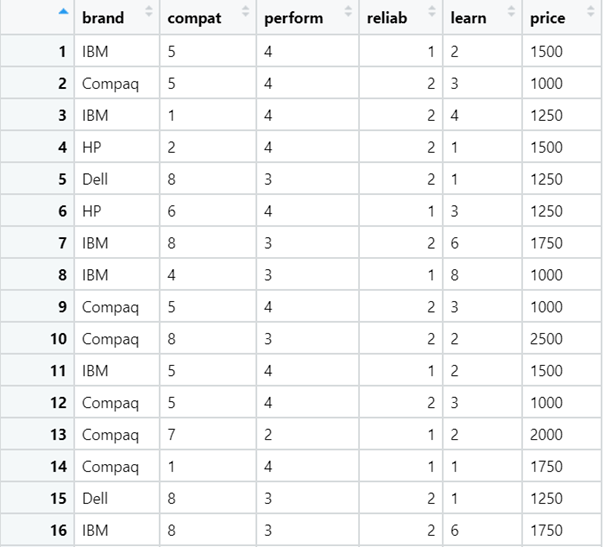Click the price cell showing 2500
The width and height of the screenshot is (605, 547).
pyautogui.click(x=547, y=339)
